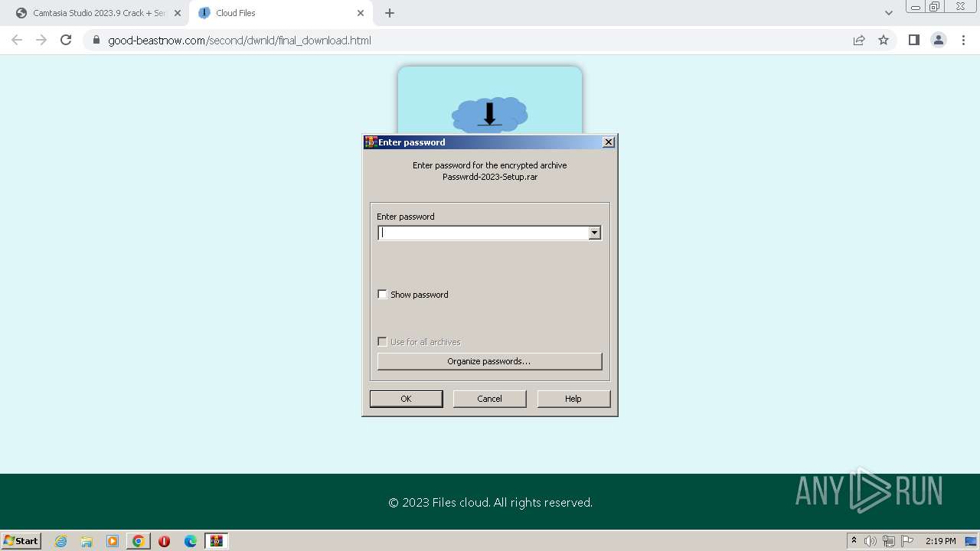980x551 pixels.
Task: Open Action Center flag icon
Action: [907, 541]
